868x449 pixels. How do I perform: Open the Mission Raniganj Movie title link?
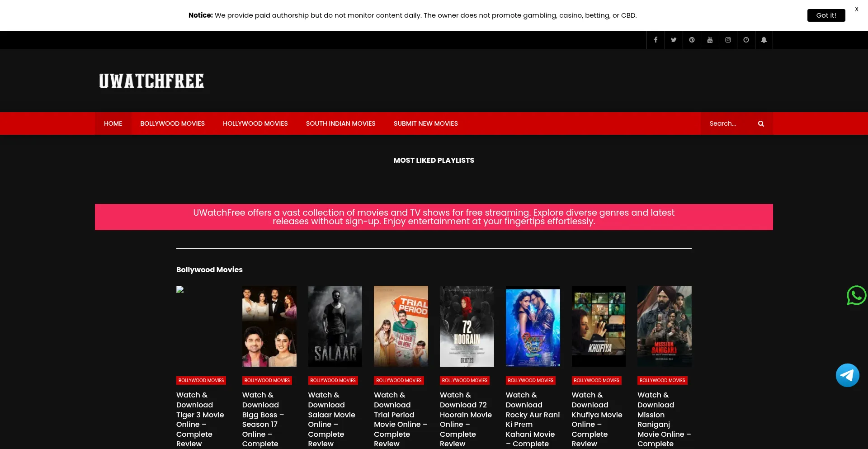coord(664,420)
